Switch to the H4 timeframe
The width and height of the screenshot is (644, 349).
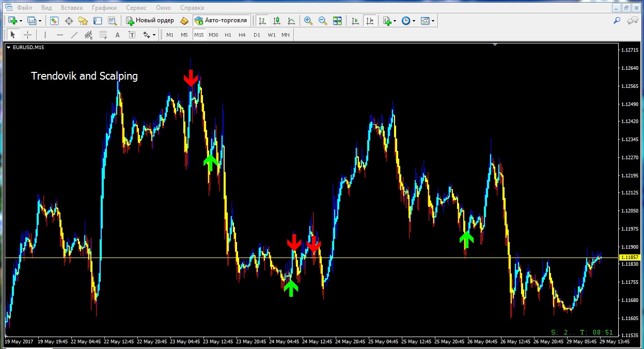(242, 35)
